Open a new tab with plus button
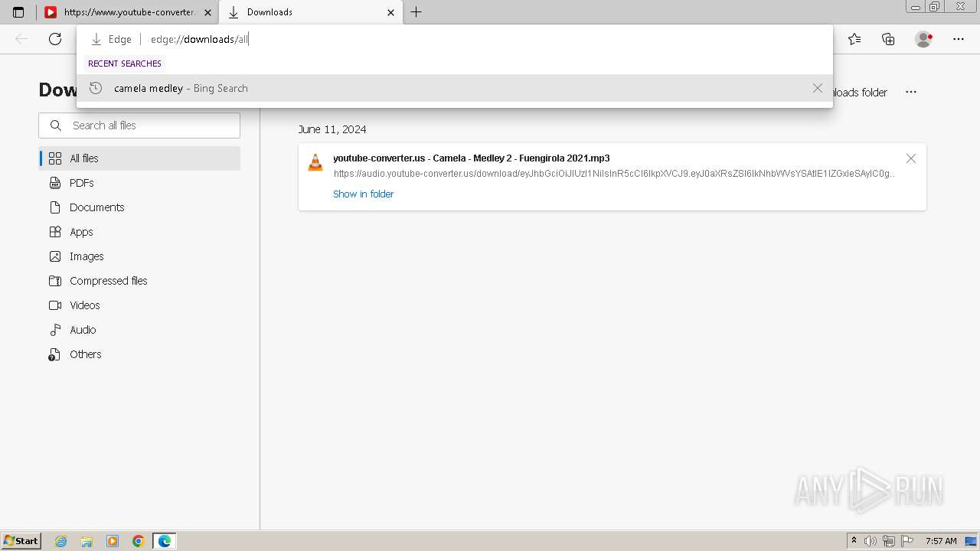Screen dimensions: 980x551 416,12
